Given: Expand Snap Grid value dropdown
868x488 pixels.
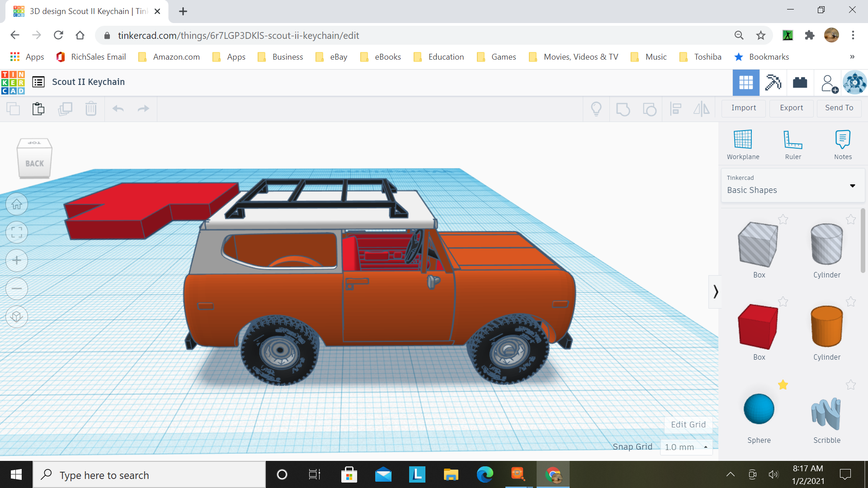Looking at the screenshot, I should tap(705, 447).
